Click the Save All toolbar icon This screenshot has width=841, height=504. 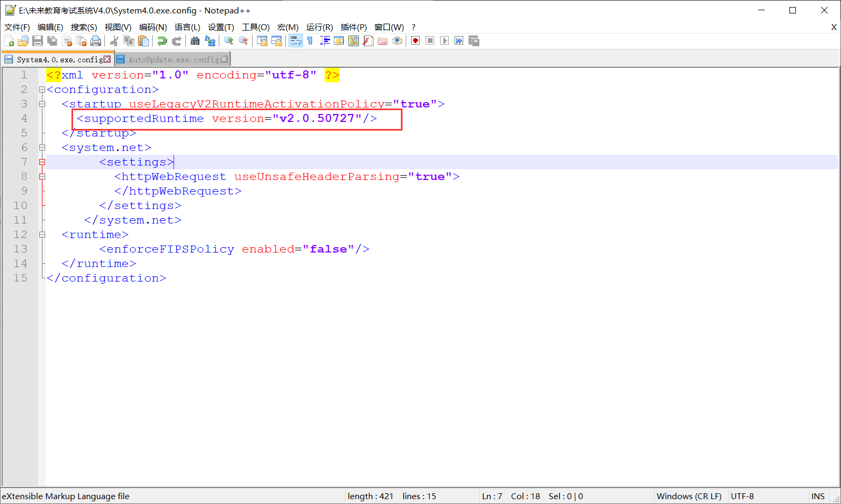52,41
